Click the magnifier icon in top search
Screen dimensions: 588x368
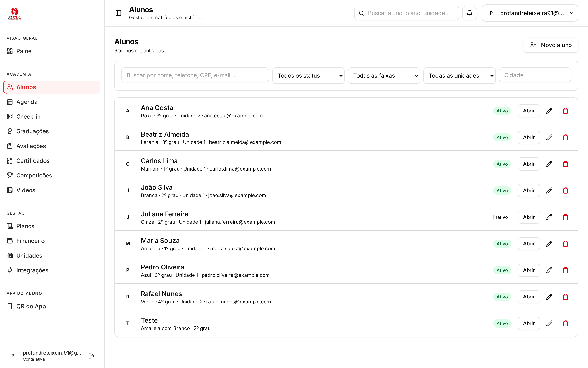[361, 13]
